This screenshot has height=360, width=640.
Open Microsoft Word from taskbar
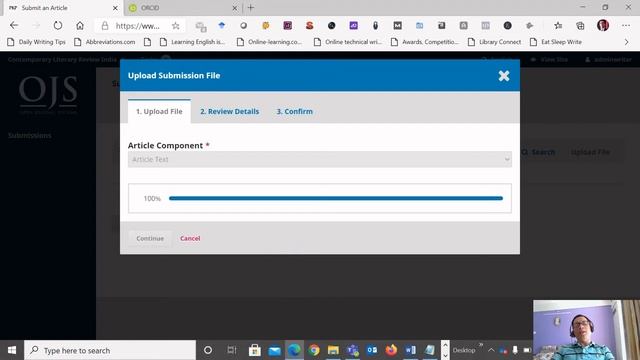[x=411, y=350]
